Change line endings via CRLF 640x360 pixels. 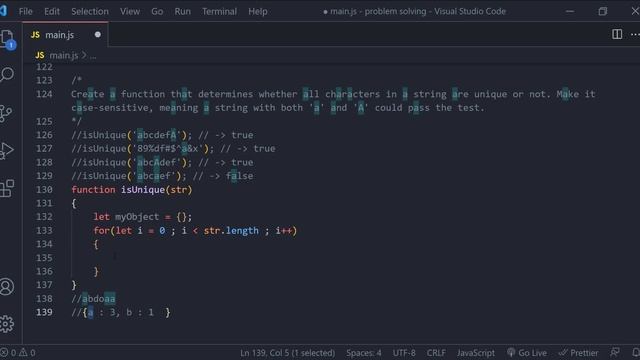click(436, 353)
